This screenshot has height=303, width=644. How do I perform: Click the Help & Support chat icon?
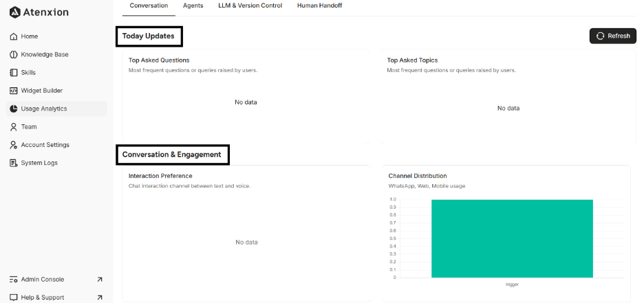pos(14,298)
